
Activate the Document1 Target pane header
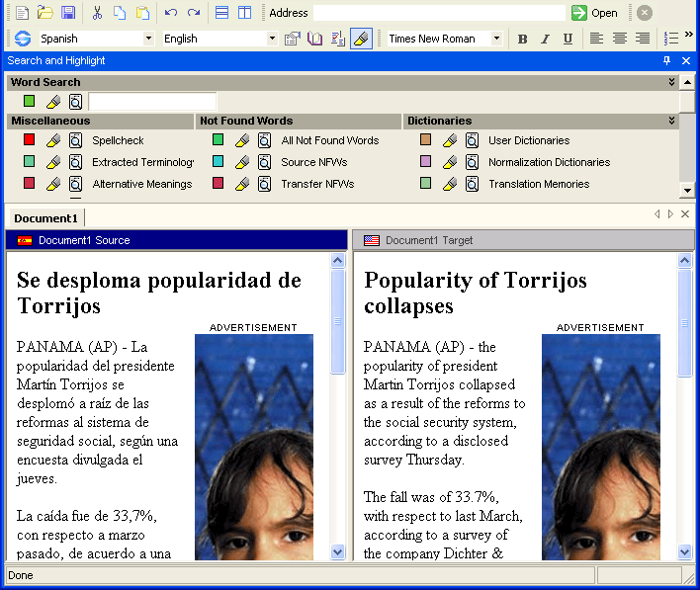click(x=523, y=240)
